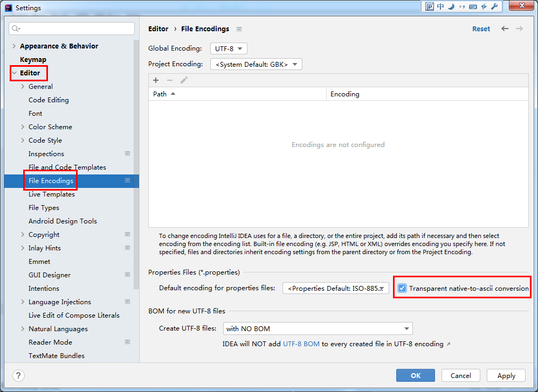The width and height of the screenshot is (538, 392).
Task: Click the project-level icon beside File Encodings breadcrumb
Action: [x=239, y=29]
